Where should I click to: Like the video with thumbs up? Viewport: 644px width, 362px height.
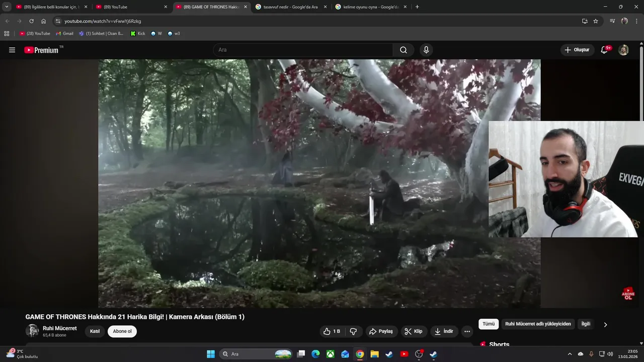pos(332,331)
